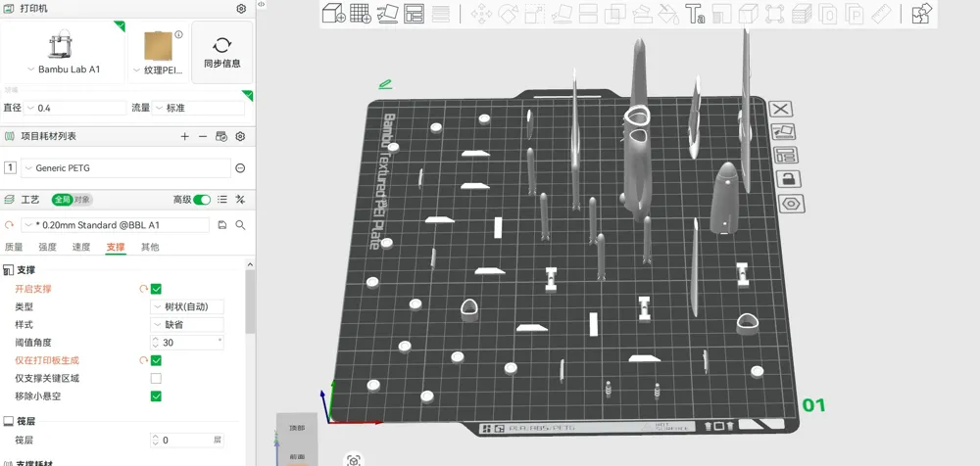980x466 pixels.
Task: Open plate settings hexagon icon
Action: click(x=791, y=204)
